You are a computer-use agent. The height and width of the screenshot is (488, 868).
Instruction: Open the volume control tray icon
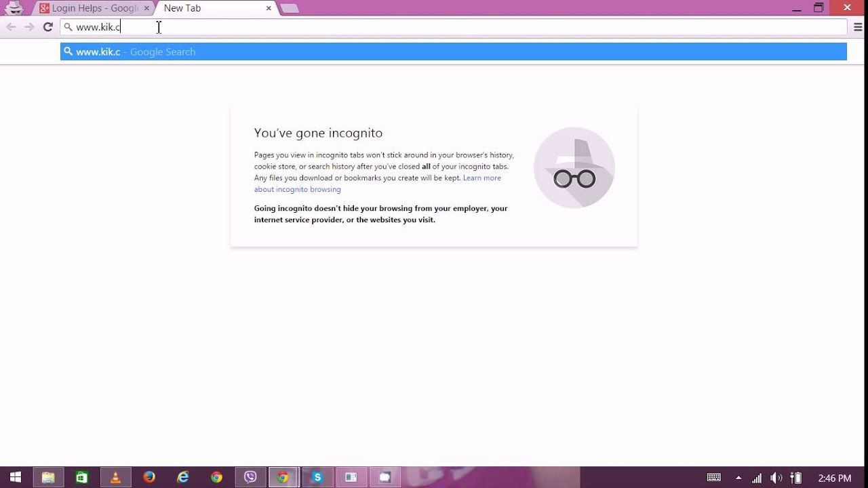776,478
